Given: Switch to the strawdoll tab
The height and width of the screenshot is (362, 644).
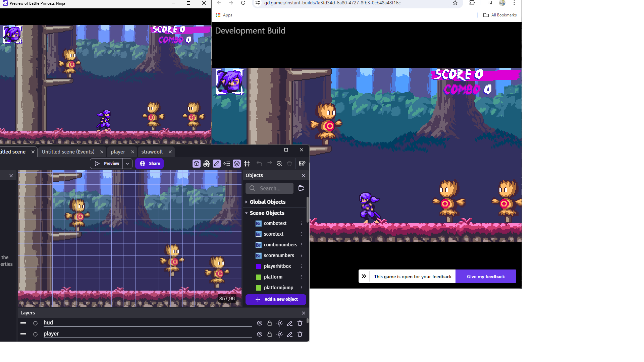Looking at the screenshot, I should click(x=152, y=152).
